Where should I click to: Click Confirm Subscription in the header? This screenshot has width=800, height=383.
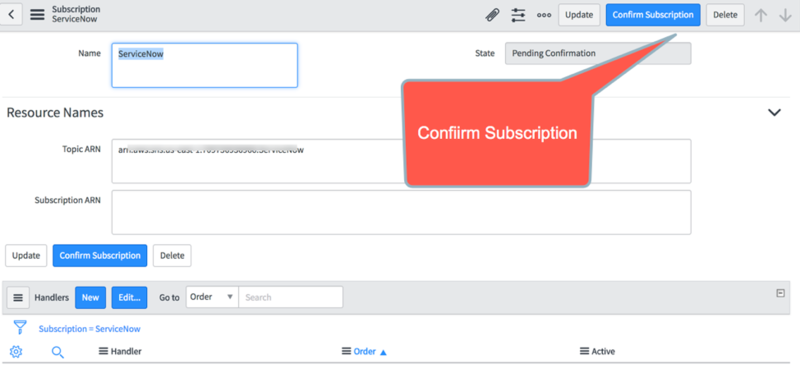click(653, 15)
